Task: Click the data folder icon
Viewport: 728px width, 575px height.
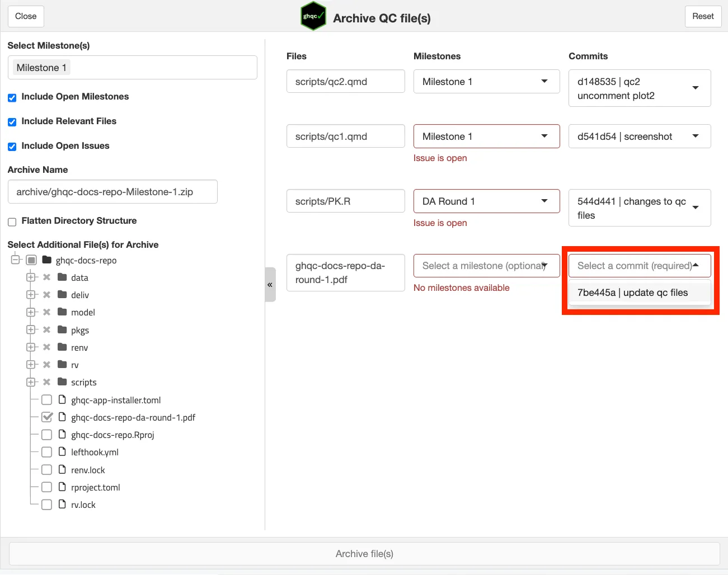Action: point(62,277)
